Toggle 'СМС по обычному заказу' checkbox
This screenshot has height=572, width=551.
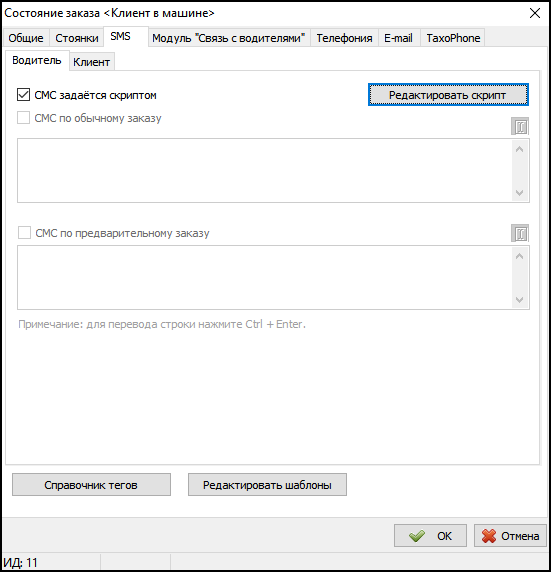pos(23,118)
